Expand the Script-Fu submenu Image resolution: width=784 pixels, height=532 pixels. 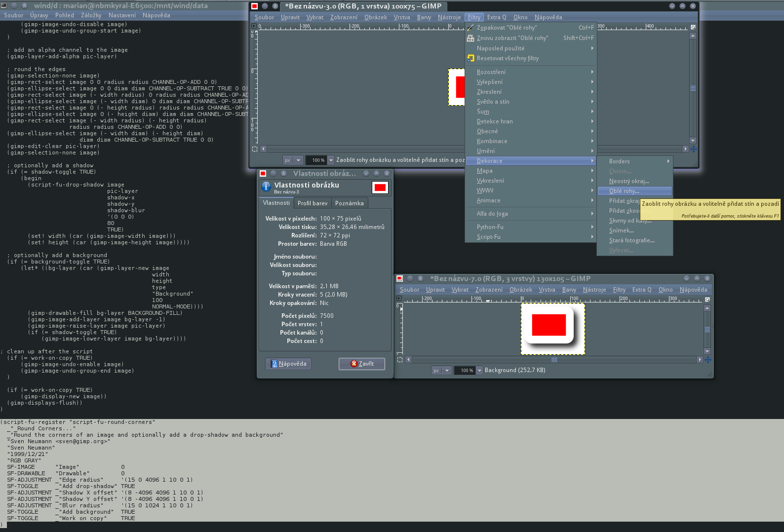click(531, 237)
